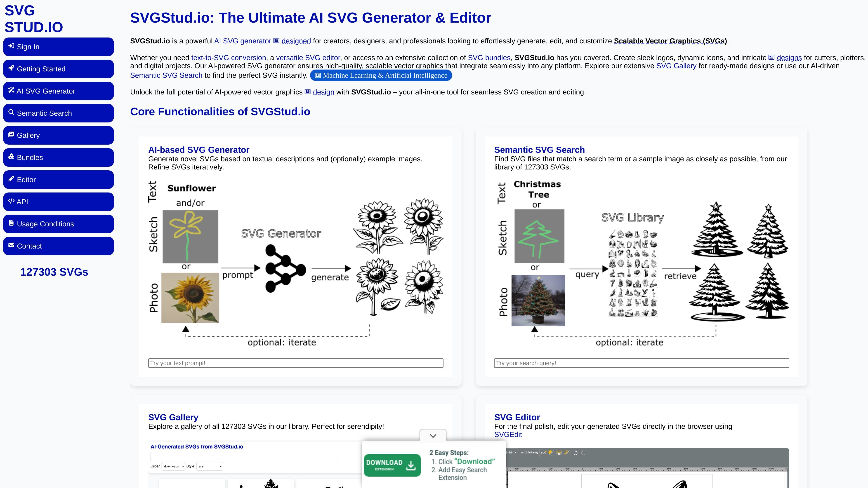The width and height of the screenshot is (868, 488).
Task: Open the 'SVG Gallery' card heading
Action: coord(173,417)
